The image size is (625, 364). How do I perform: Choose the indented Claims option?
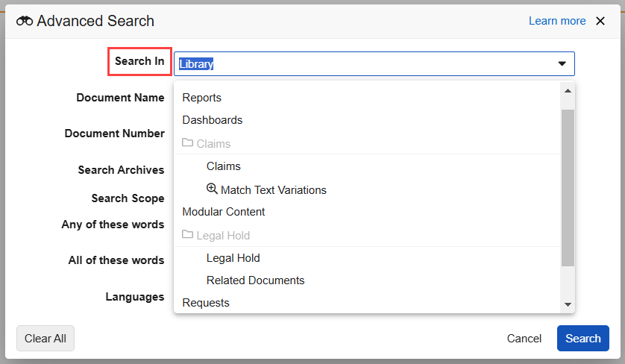(223, 166)
